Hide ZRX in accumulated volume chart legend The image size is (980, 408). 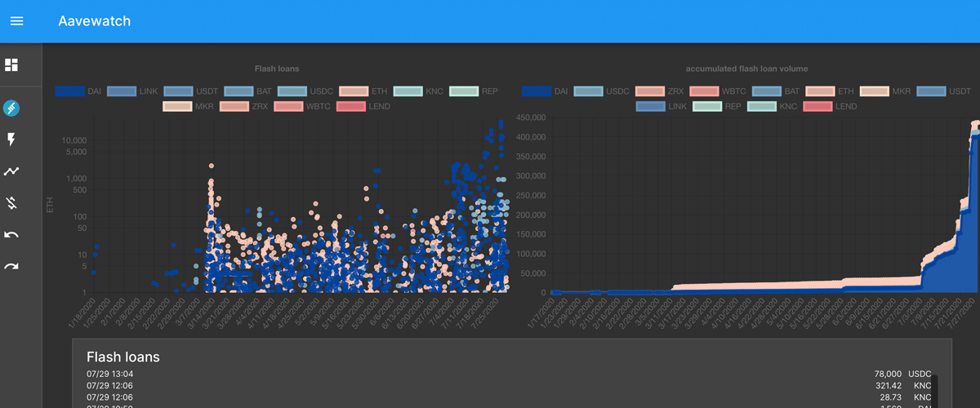(x=660, y=91)
